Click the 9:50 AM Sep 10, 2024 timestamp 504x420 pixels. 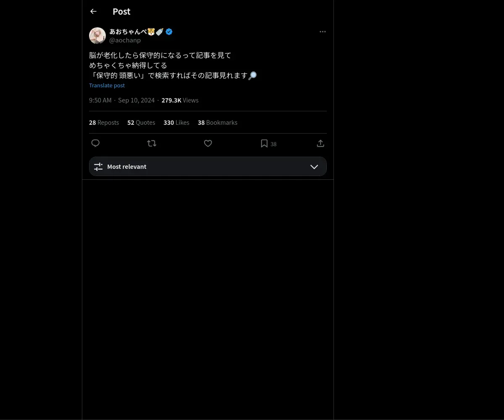pos(122,100)
